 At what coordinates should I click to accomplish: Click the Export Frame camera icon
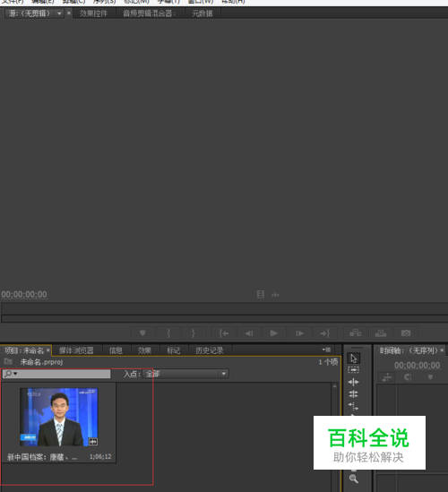pos(406,332)
